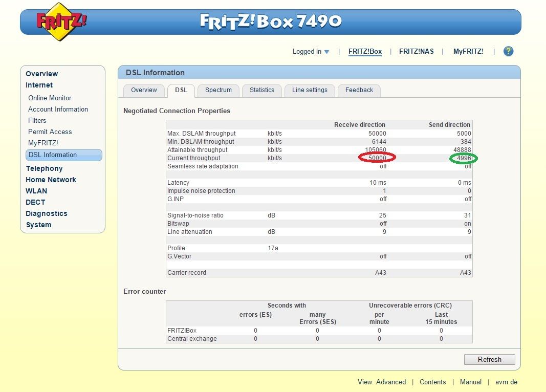Open the Manual footer link
This screenshot has width=546, height=392.
click(470, 382)
